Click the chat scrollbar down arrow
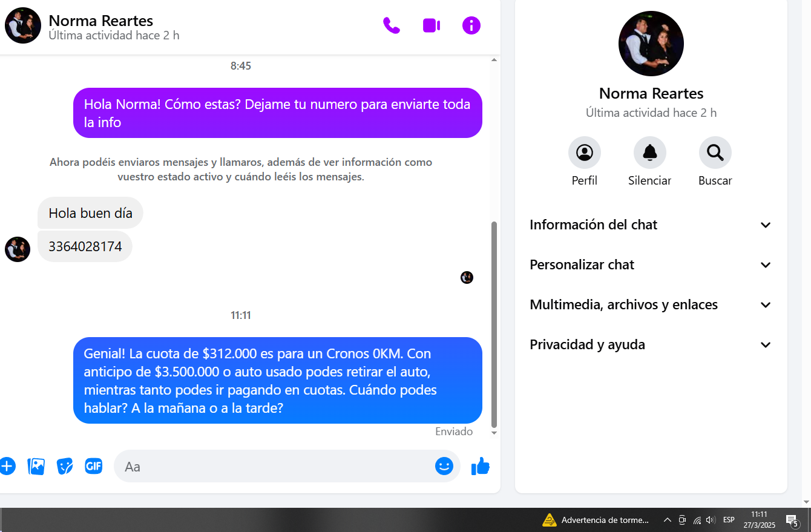 494,433
